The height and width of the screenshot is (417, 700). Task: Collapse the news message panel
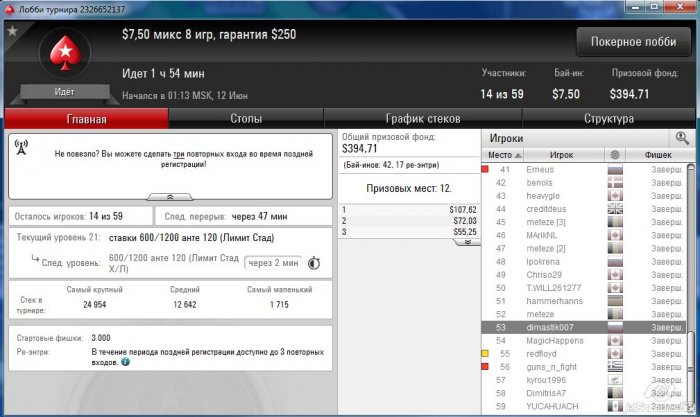[x=170, y=197]
